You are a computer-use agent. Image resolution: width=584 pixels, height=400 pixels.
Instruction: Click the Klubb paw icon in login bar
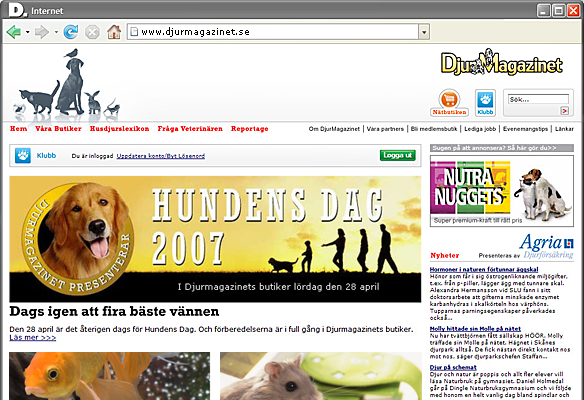pos(23,155)
